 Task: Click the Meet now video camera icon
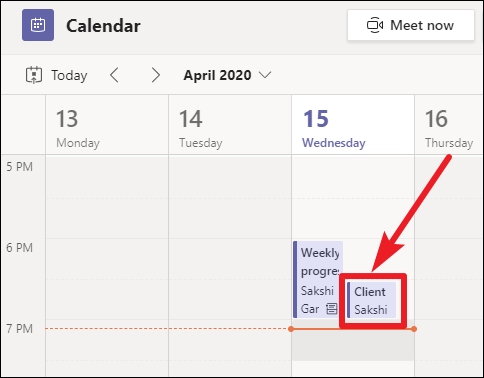(x=375, y=25)
